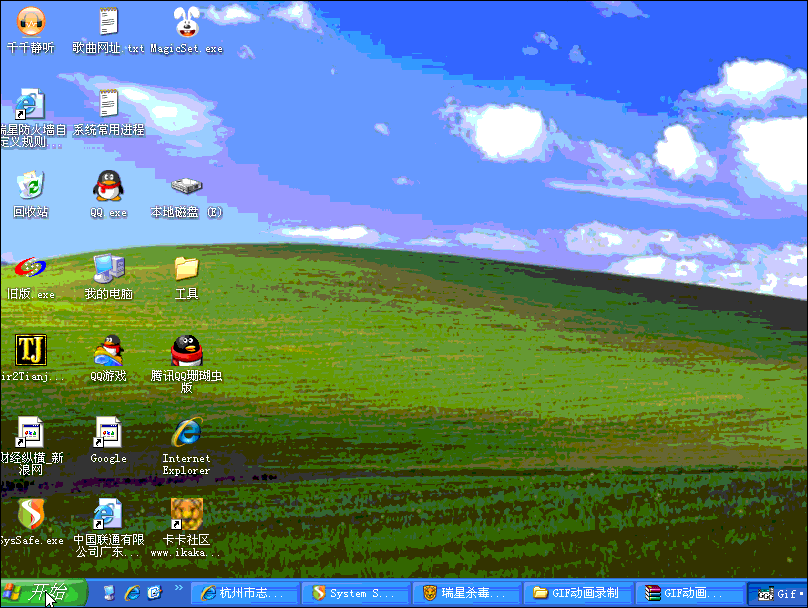Launch MagicSet.exe rabbit icon

187,22
